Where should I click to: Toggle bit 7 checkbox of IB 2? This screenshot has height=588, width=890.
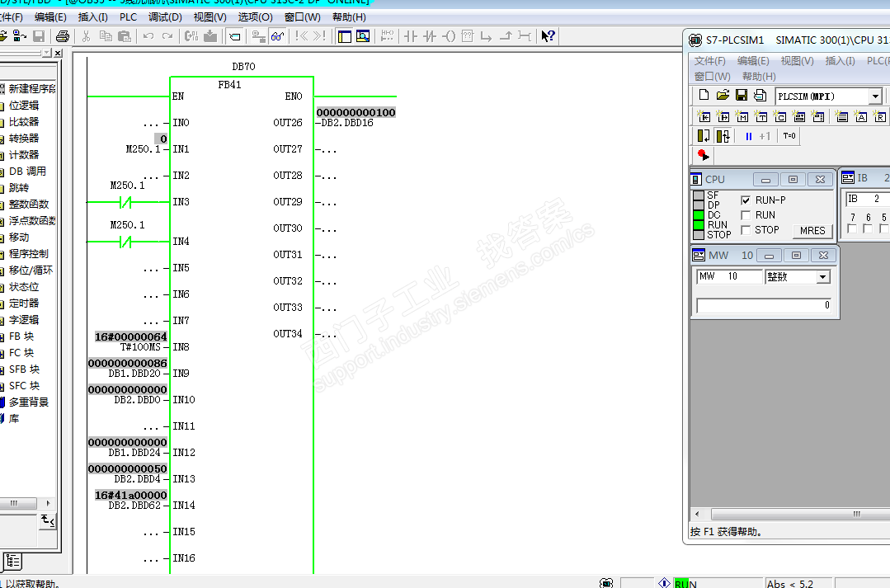click(852, 228)
